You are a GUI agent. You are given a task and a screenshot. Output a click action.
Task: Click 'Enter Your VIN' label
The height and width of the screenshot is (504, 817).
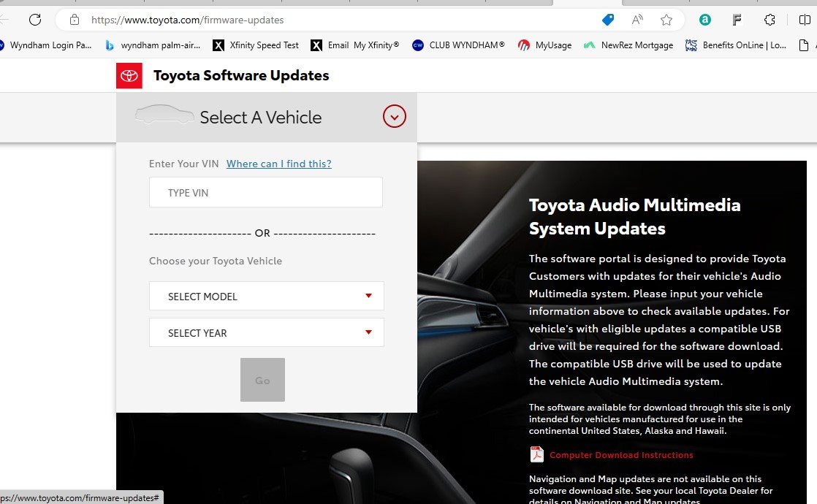coord(184,164)
